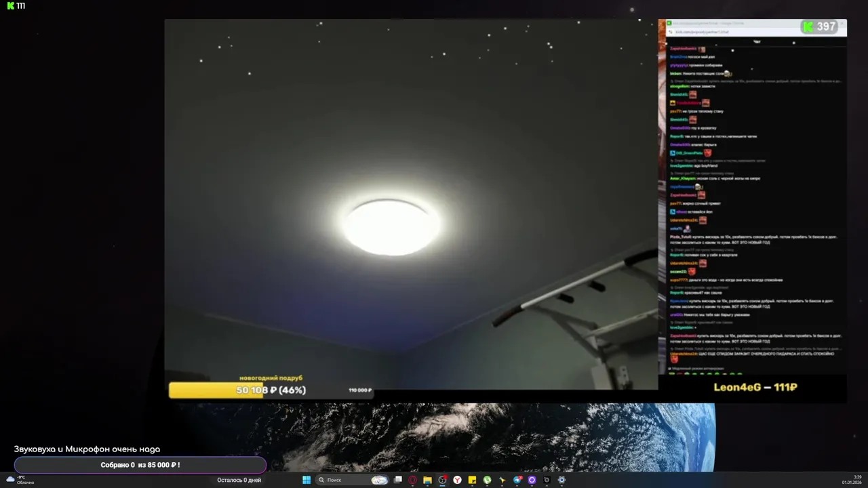
Task: Open File Explorer from the taskbar
Action: (x=427, y=480)
